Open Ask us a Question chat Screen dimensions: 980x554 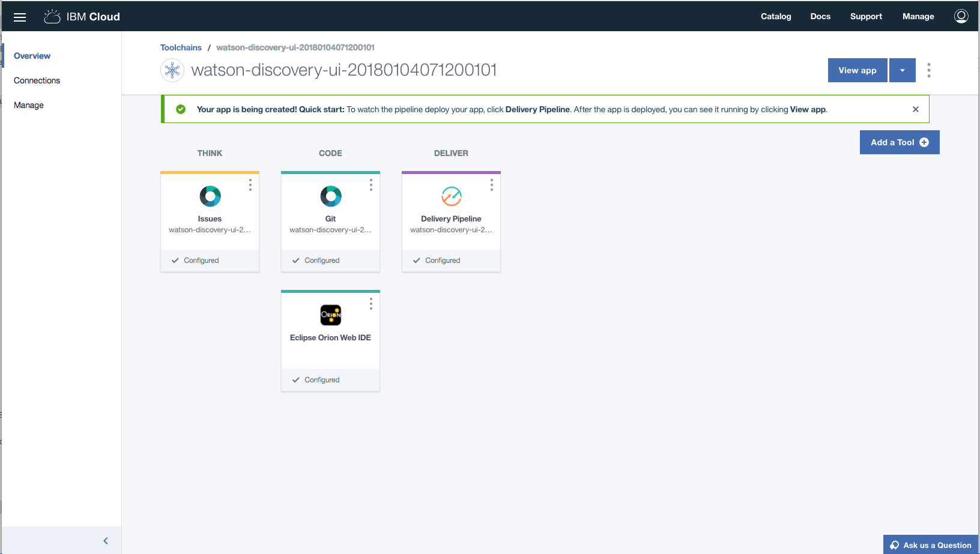point(931,545)
